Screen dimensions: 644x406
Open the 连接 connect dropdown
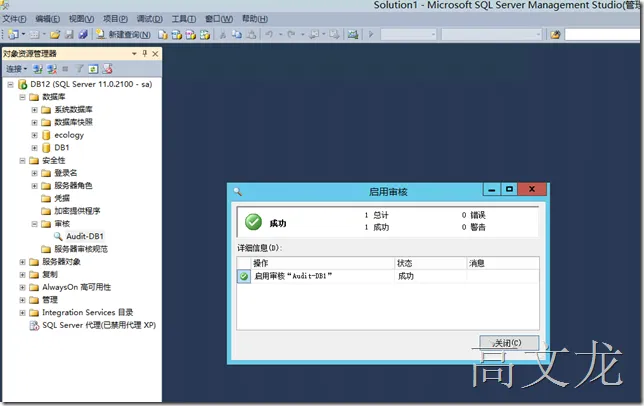coord(16,69)
